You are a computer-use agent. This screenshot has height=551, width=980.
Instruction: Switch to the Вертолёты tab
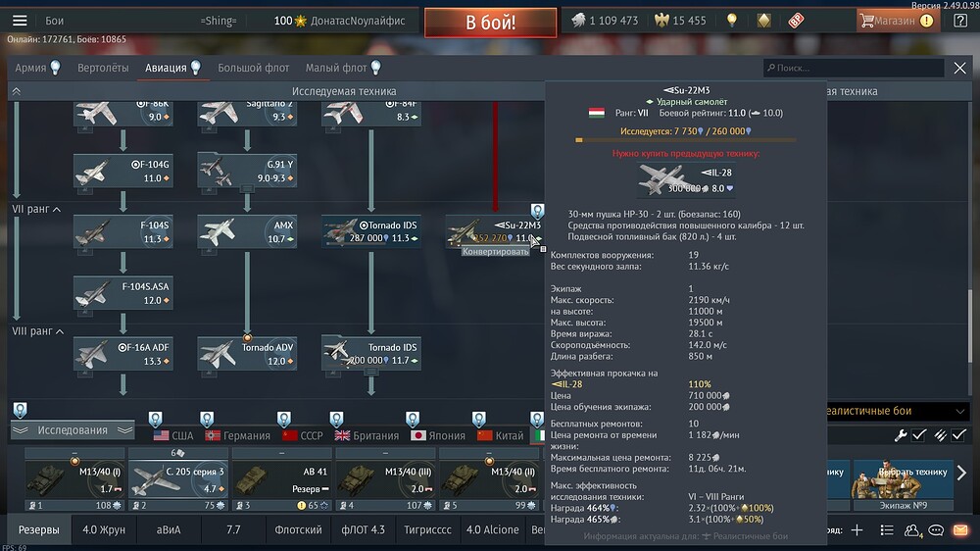103,68
